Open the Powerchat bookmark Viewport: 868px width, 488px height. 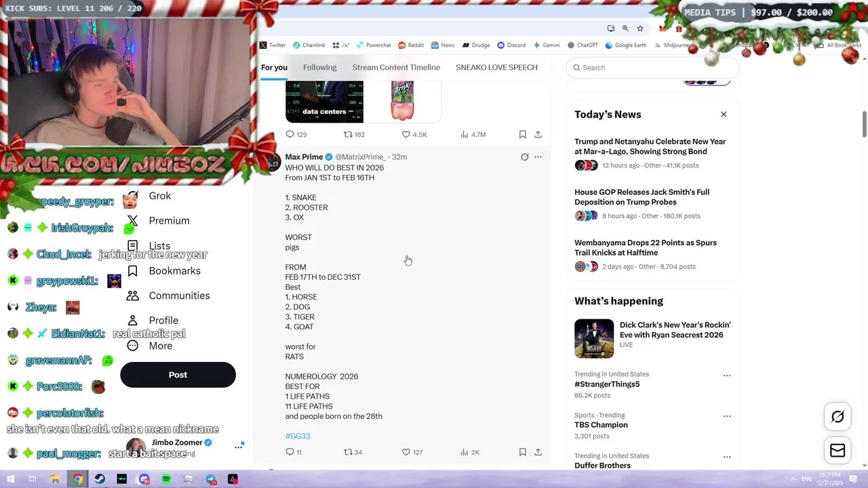374,45
